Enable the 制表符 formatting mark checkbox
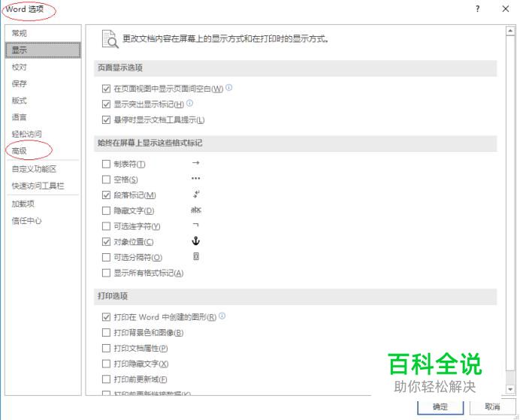 (106, 164)
